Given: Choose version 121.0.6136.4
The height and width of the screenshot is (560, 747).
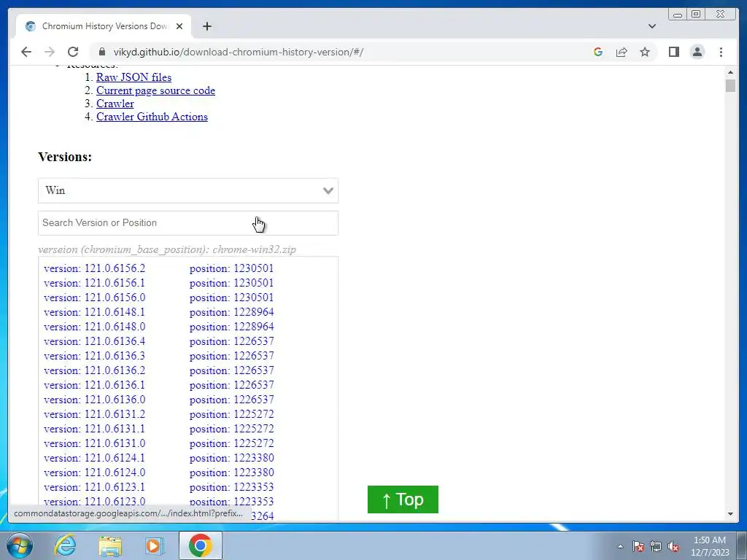Looking at the screenshot, I should click(x=94, y=341).
